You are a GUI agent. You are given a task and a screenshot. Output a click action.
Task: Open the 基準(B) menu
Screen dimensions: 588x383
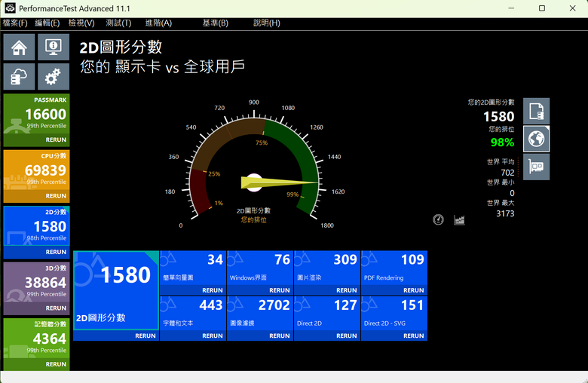216,23
